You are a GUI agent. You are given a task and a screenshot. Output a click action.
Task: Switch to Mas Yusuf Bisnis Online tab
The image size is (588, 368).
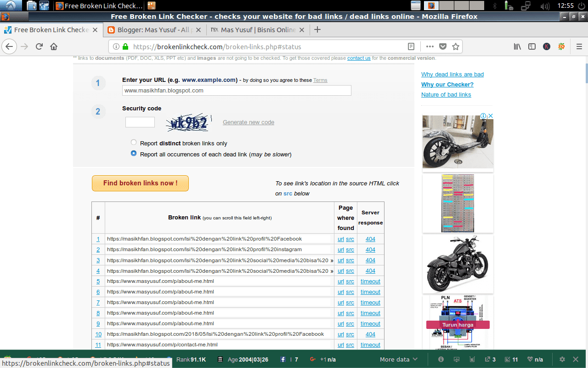click(x=258, y=30)
